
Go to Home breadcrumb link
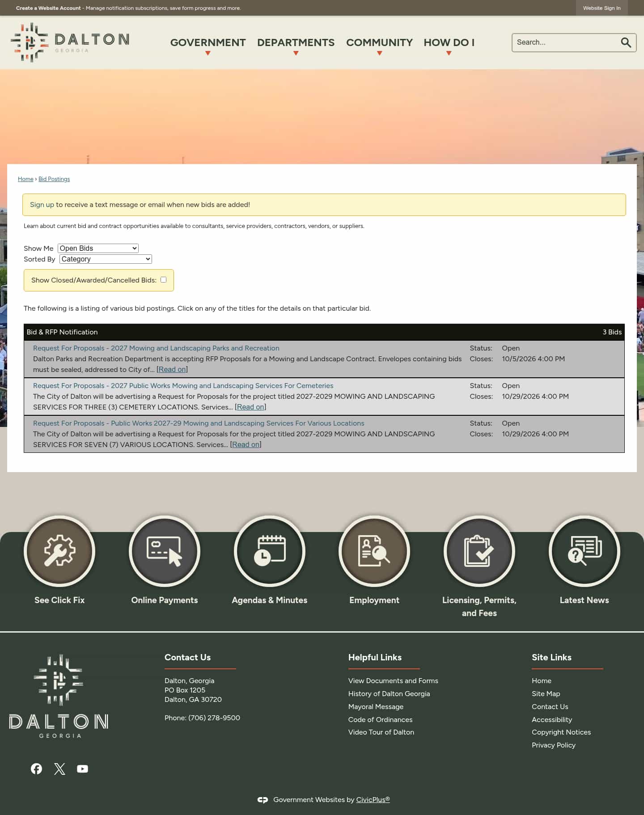[25, 179]
